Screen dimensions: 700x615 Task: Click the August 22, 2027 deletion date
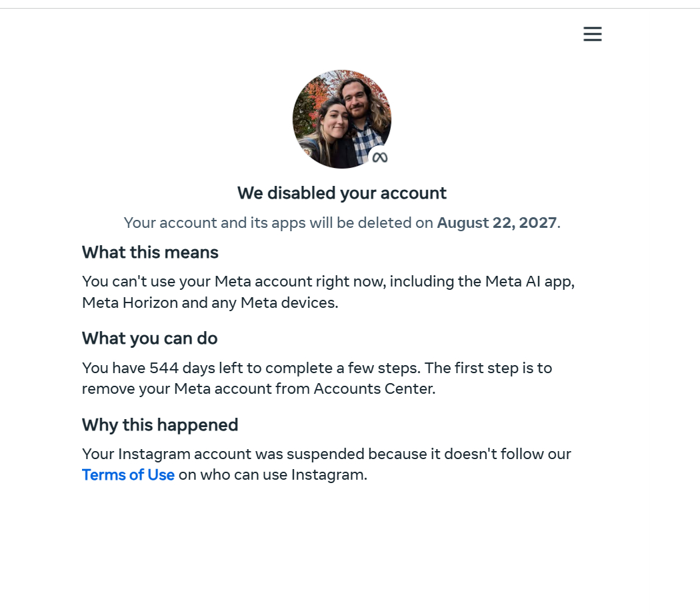point(497,223)
